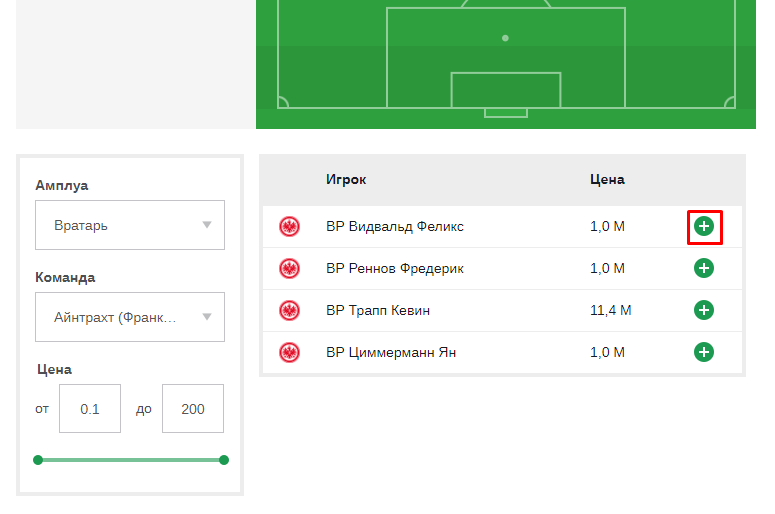Open the Команда dropdown showing Айнтрахт
Viewport: 775px width, 514px height.
[130, 317]
